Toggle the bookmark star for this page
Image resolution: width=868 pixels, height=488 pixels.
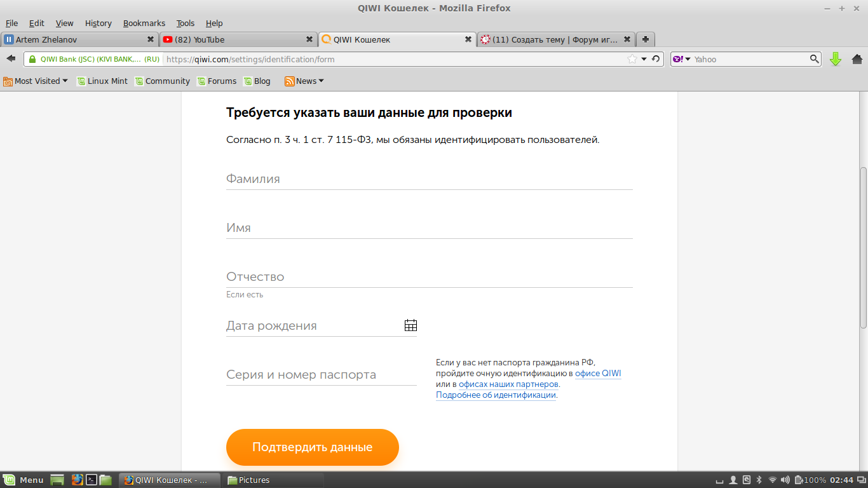[x=633, y=59]
